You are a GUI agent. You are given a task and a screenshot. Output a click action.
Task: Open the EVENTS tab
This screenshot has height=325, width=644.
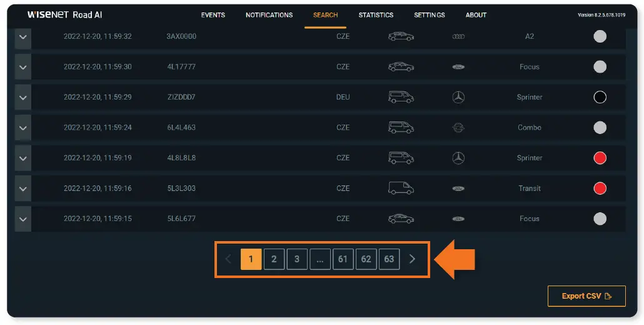213,15
